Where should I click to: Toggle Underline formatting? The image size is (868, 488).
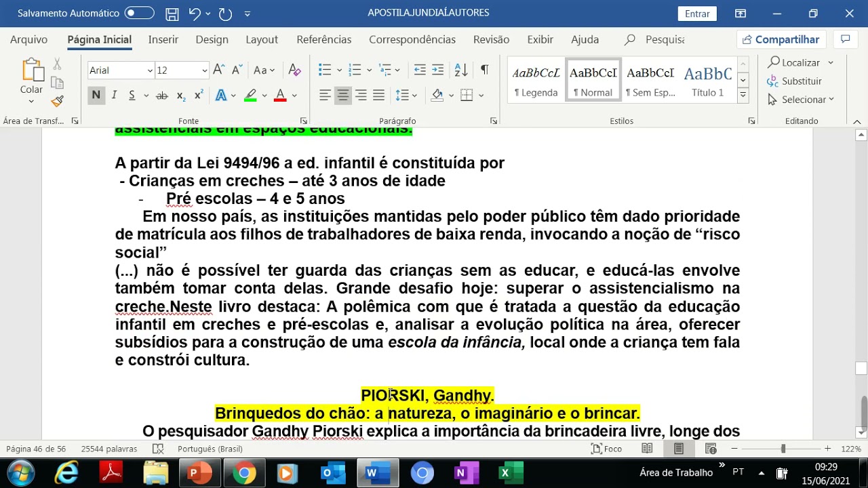(x=132, y=96)
